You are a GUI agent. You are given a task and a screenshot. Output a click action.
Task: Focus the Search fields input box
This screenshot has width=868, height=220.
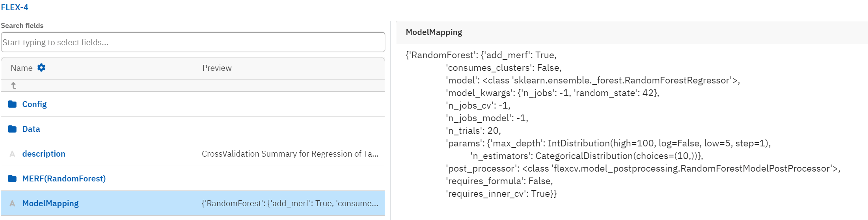point(193,42)
